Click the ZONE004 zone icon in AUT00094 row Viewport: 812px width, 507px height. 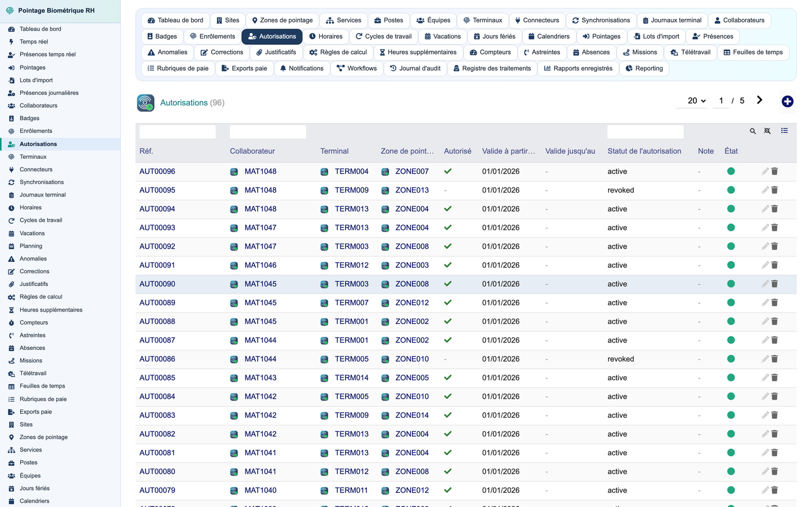(x=385, y=209)
